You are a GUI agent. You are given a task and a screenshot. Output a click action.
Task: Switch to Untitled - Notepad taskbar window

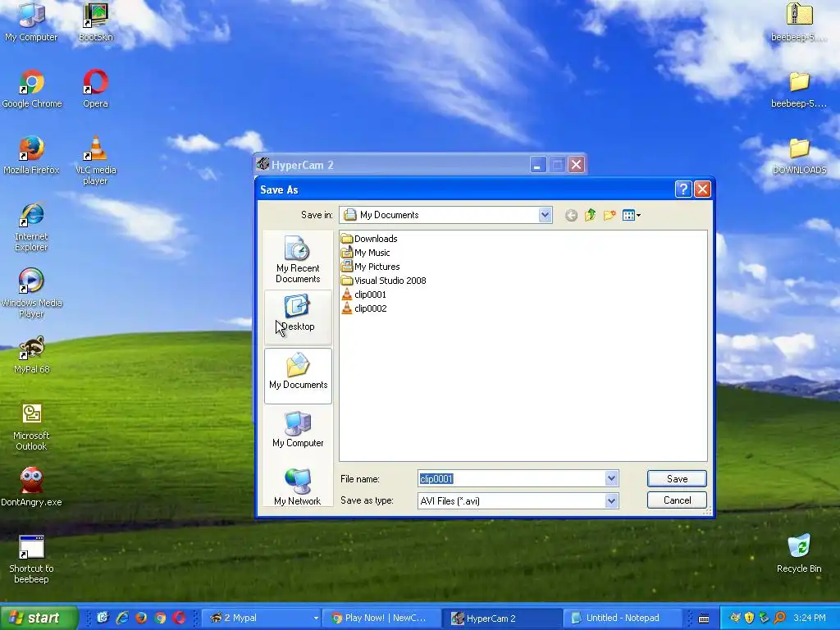point(623,618)
